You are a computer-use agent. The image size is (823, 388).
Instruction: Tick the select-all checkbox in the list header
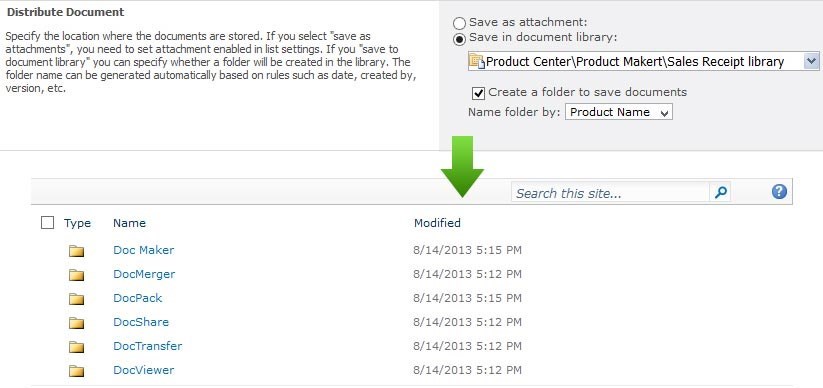tap(47, 223)
